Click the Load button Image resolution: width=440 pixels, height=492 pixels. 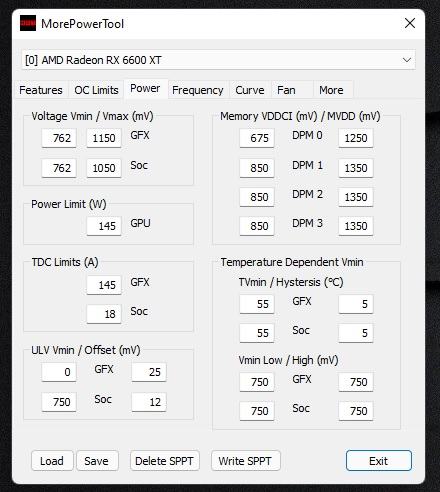(x=52, y=461)
